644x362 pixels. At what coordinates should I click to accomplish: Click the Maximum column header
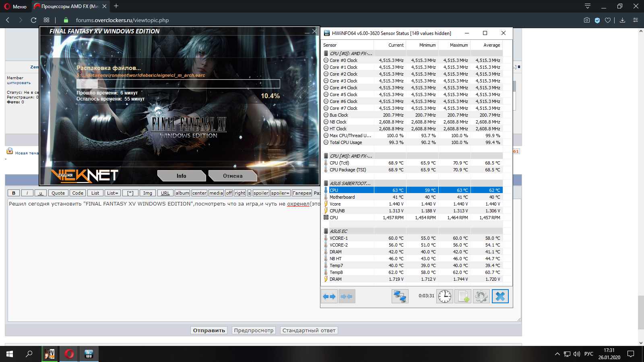pos(454,45)
